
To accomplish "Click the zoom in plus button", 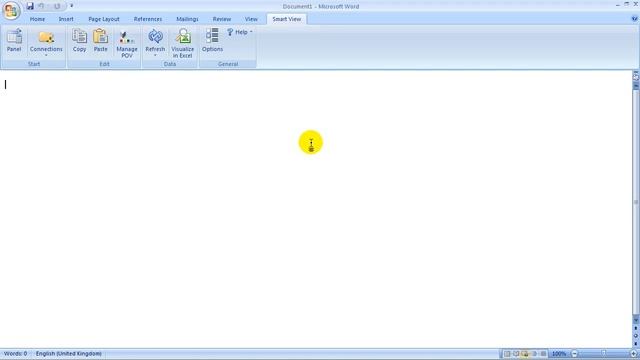I will click(x=633, y=354).
